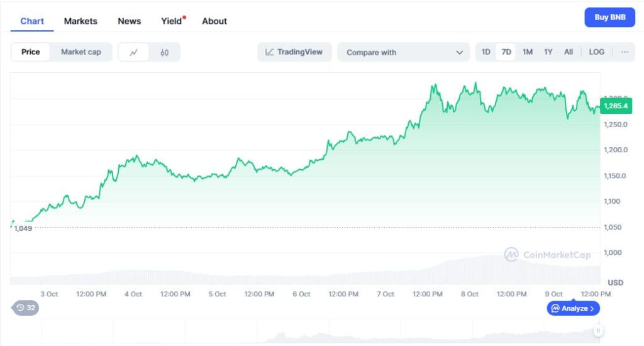This screenshot has height=346, width=644.
Task: Open the more options ellipsis menu
Action: (x=625, y=52)
